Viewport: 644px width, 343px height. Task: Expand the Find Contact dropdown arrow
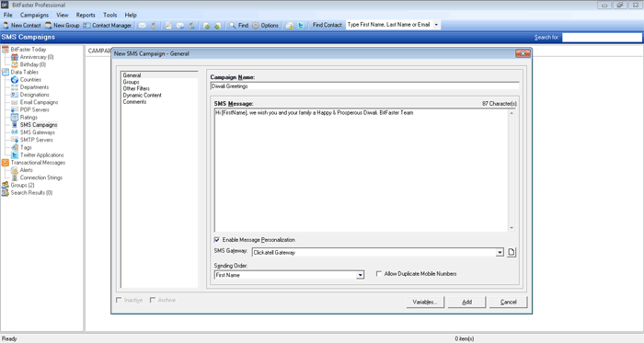436,25
